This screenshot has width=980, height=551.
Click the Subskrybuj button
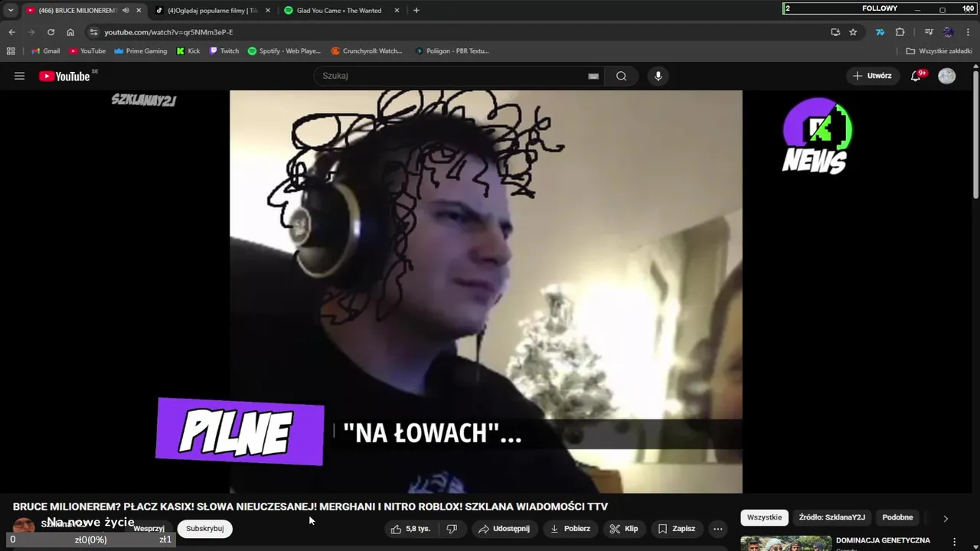204,529
